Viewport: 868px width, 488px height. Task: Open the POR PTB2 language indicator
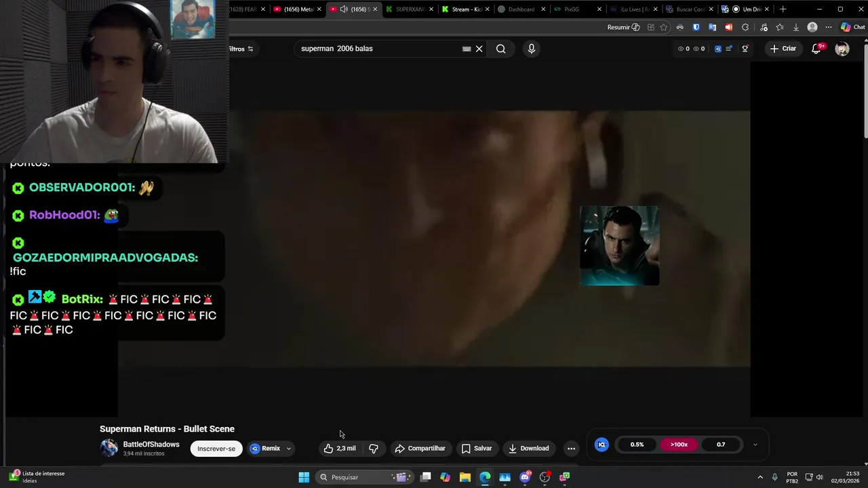pos(792,477)
